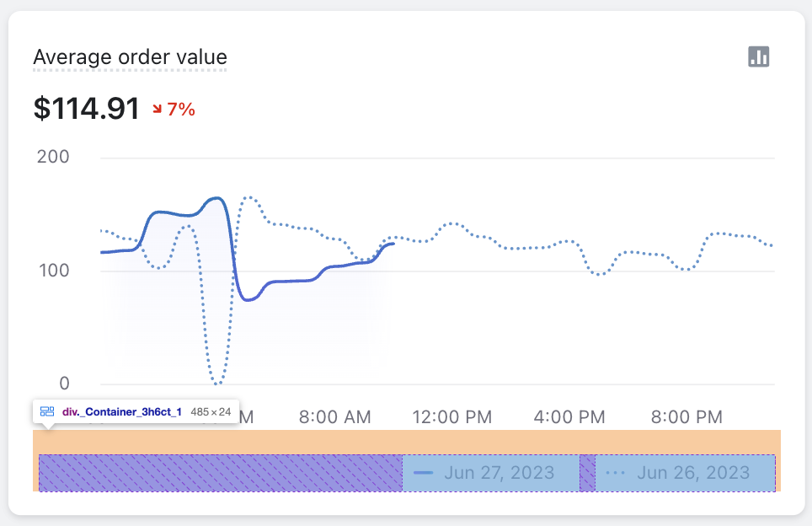Click the 8:00 PM axis label
Screen dimensions: 812x526
(686, 416)
